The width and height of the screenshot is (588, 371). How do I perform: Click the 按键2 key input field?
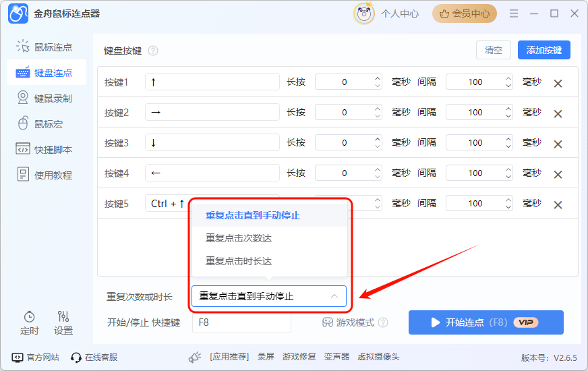[212, 112]
